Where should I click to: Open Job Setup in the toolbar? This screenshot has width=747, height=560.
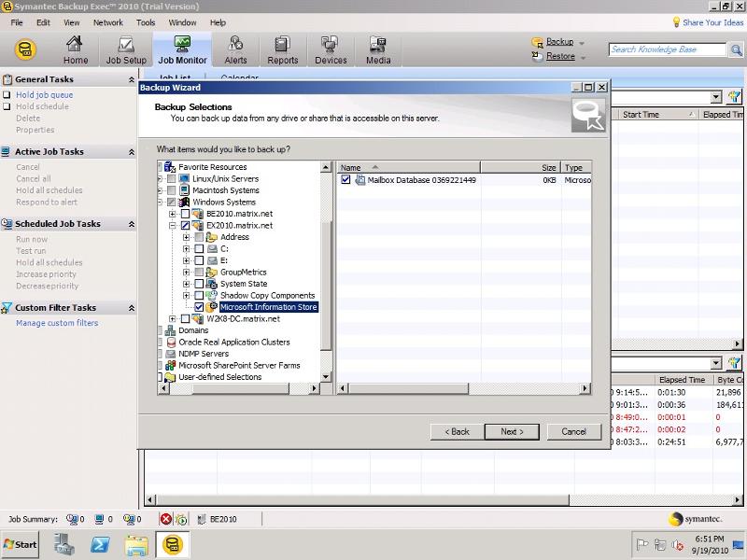click(x=126, y=49)
